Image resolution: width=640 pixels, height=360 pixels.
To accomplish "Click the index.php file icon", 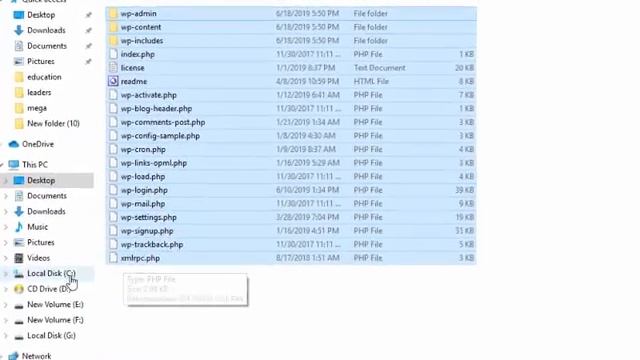I will pyautogui.click(x=113, y=54).
